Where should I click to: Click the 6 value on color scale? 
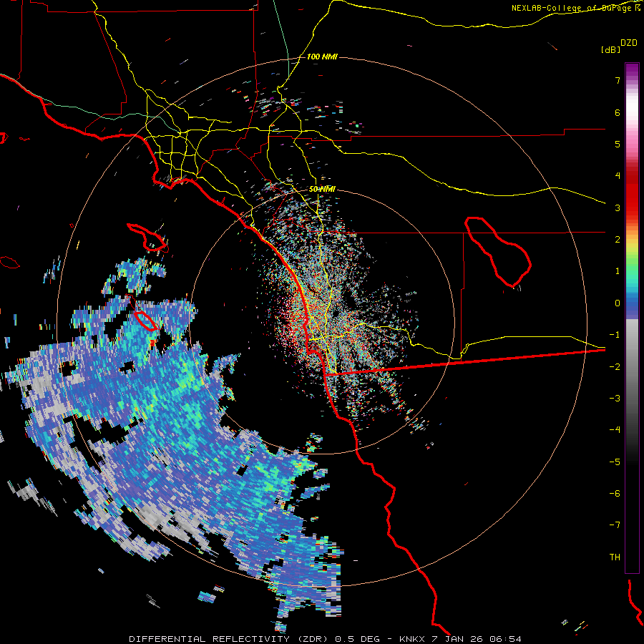click(618, 112)
